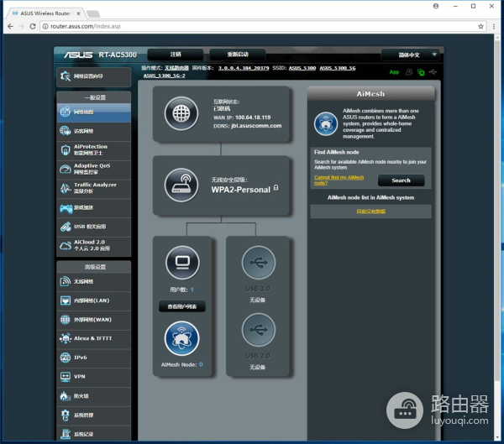Viewport: 504px width, 444px height.
Task: Click the ASUS_5300 SSID link
Action: click(302, 67)
